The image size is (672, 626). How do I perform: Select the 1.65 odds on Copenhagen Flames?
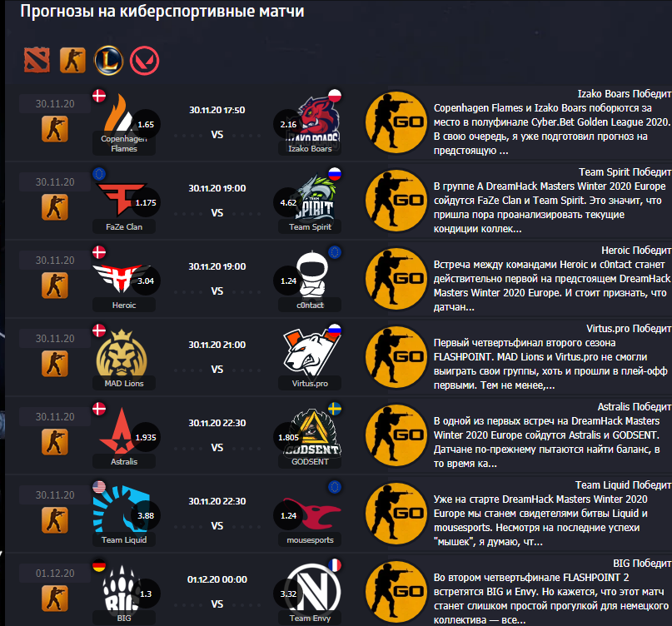click(146, 125)
